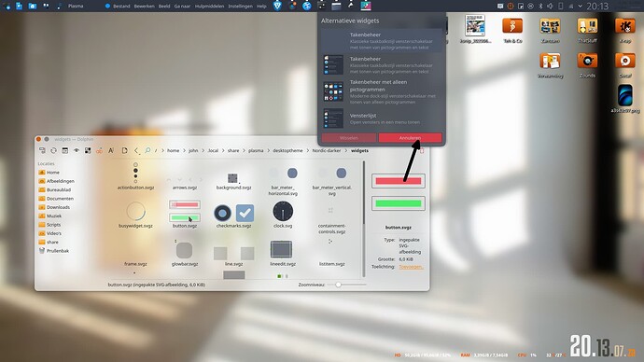644x362 pixels.
Task: Click the Annuleren button in Alternatieve widgets
Action: tap(410, 138)
